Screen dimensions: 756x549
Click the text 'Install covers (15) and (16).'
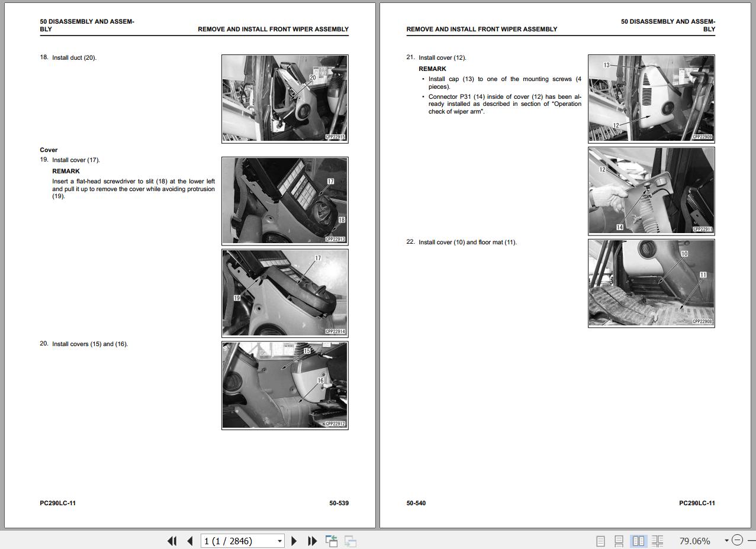click(x=90, y=344)
